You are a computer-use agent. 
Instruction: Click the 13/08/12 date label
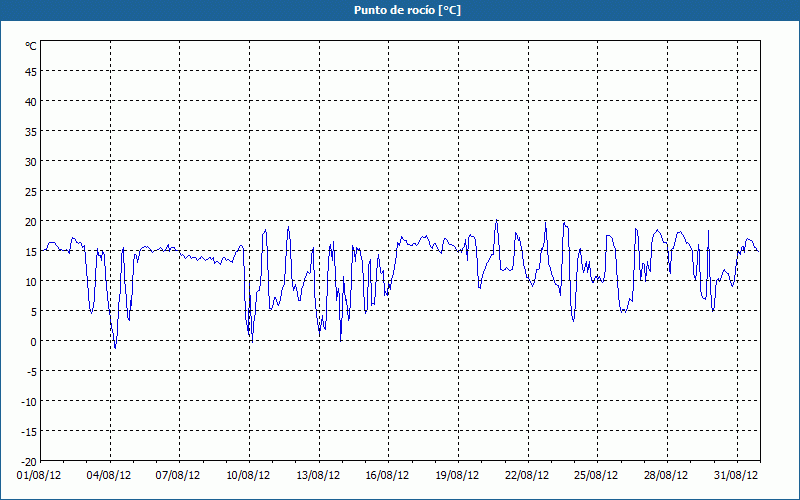click(x=318, y=476)
